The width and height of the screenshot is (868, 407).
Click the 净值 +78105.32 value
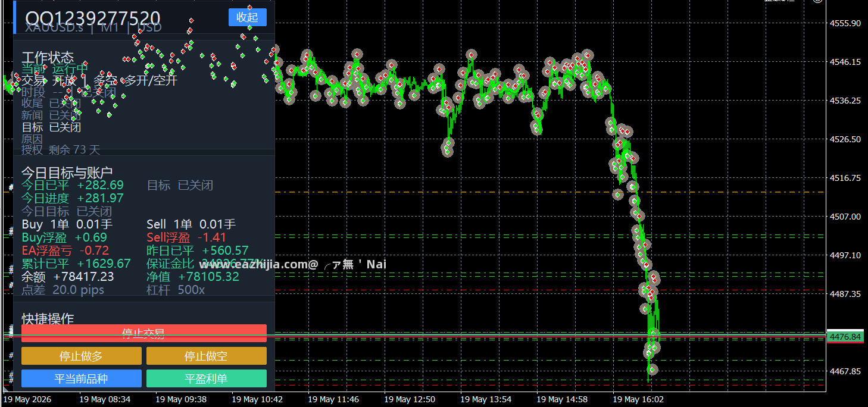[x=193, y=277]
